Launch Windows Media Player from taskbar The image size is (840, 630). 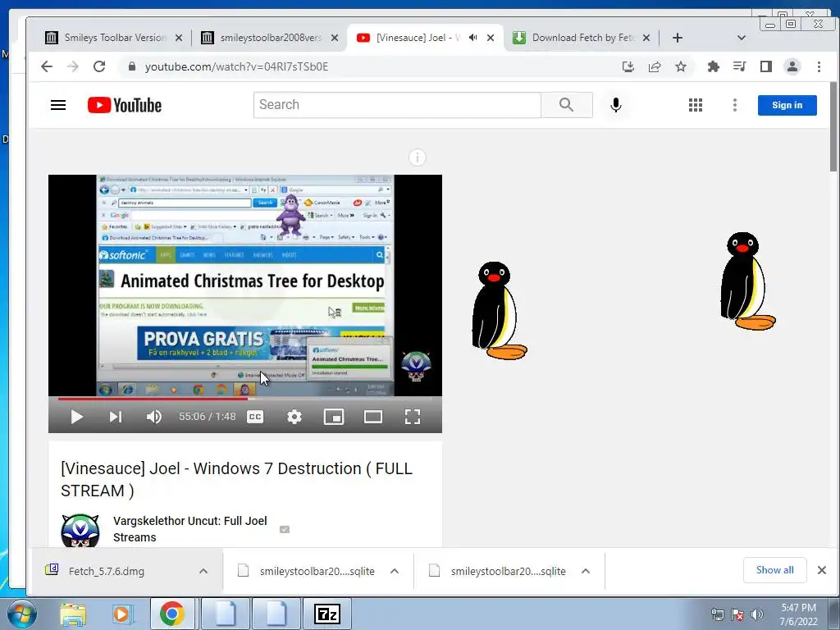click(x=121, y=614)
